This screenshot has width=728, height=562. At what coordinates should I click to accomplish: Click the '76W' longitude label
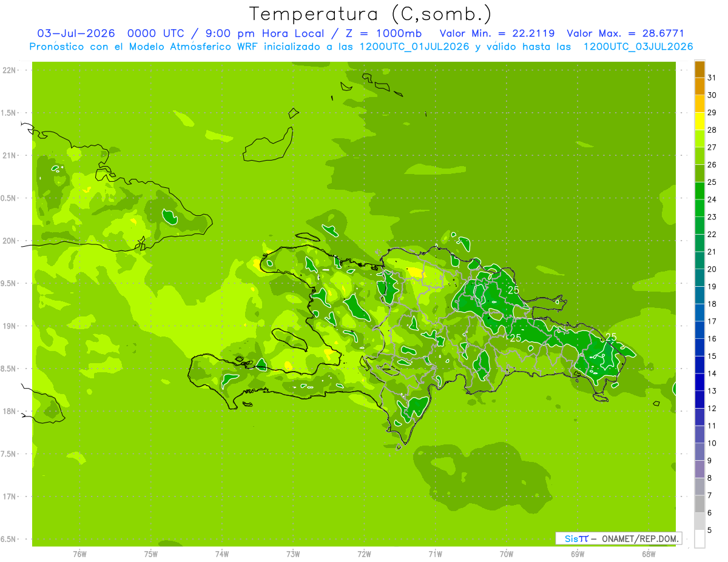79,554
